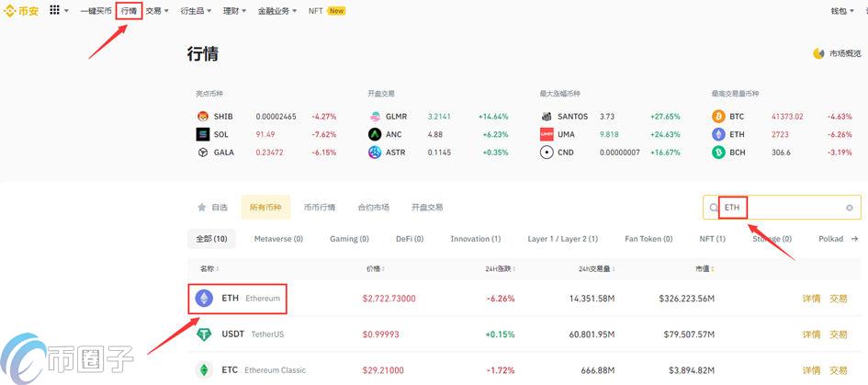Clear the search field with X icon

point(850,208)
